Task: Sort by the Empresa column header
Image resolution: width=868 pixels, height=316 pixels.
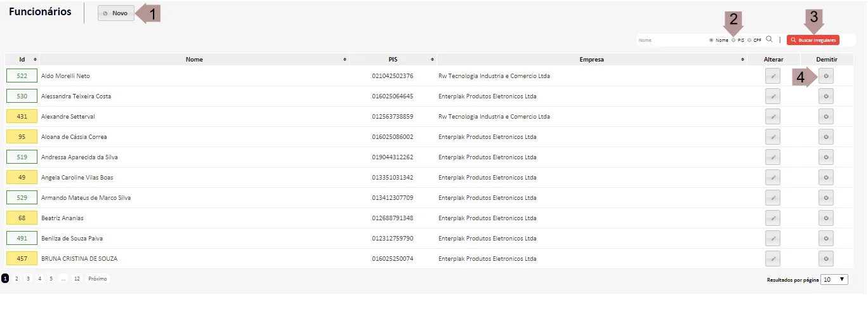Action: point(591,60)
